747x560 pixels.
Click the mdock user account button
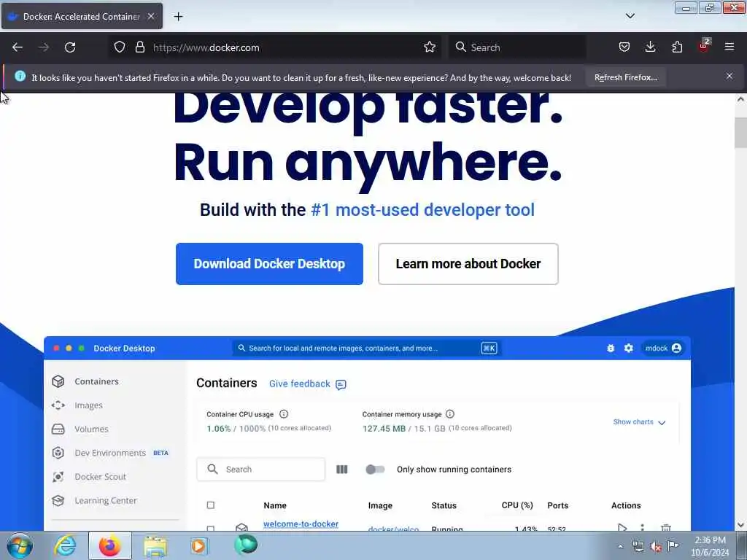tap(663, 348)
